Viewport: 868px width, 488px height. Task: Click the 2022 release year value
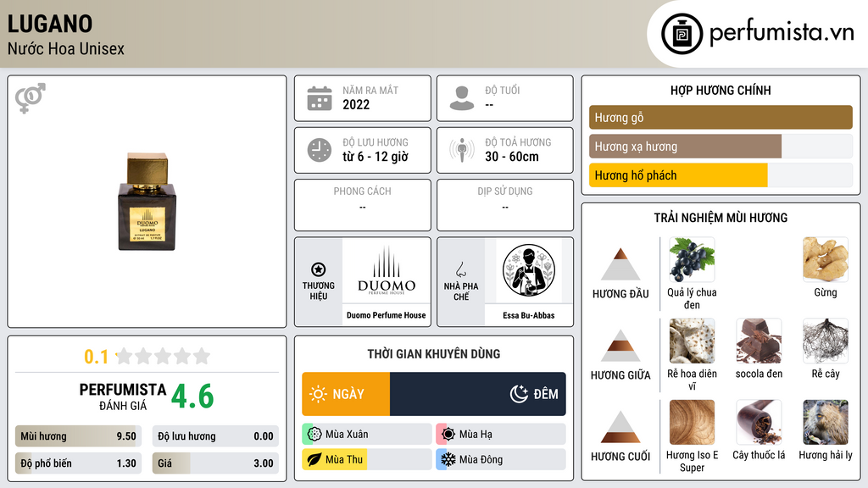(x=356, y=104)
